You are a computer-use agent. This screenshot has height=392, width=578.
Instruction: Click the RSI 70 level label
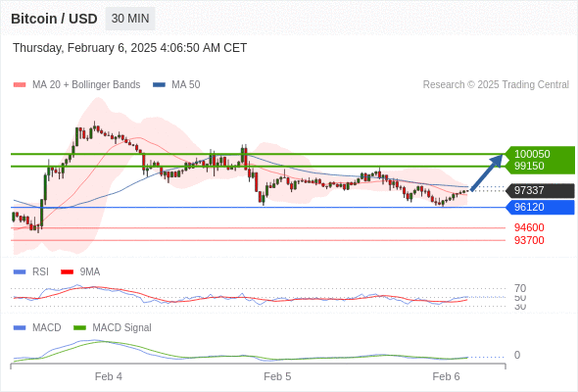[520, 288]
